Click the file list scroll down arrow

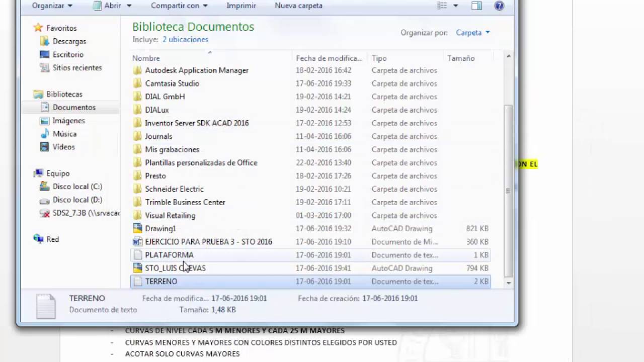509,283
